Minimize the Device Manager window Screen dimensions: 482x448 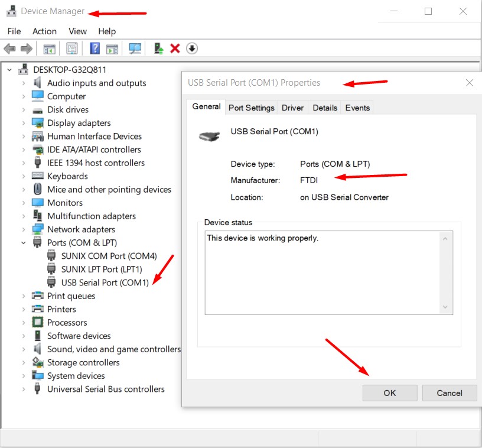[394, 11]
